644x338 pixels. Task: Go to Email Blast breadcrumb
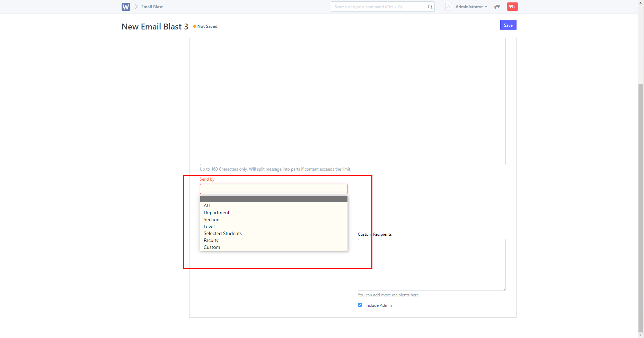152,7
